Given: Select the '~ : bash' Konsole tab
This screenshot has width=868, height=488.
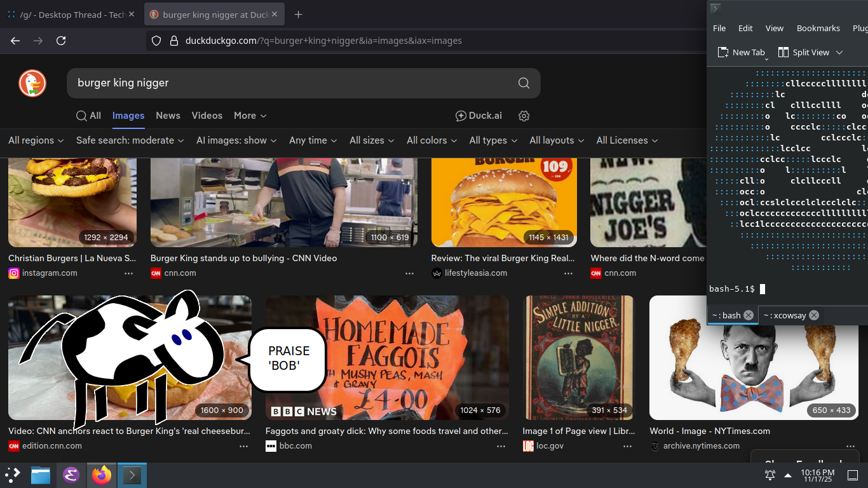Looking at the screenshot, I should tap(732, 315).
